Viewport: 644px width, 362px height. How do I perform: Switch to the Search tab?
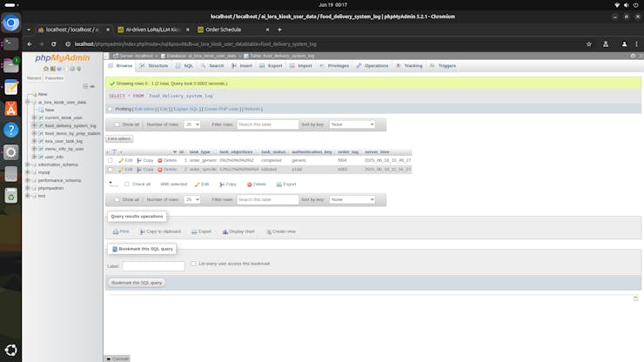click(x=212, y=66)
